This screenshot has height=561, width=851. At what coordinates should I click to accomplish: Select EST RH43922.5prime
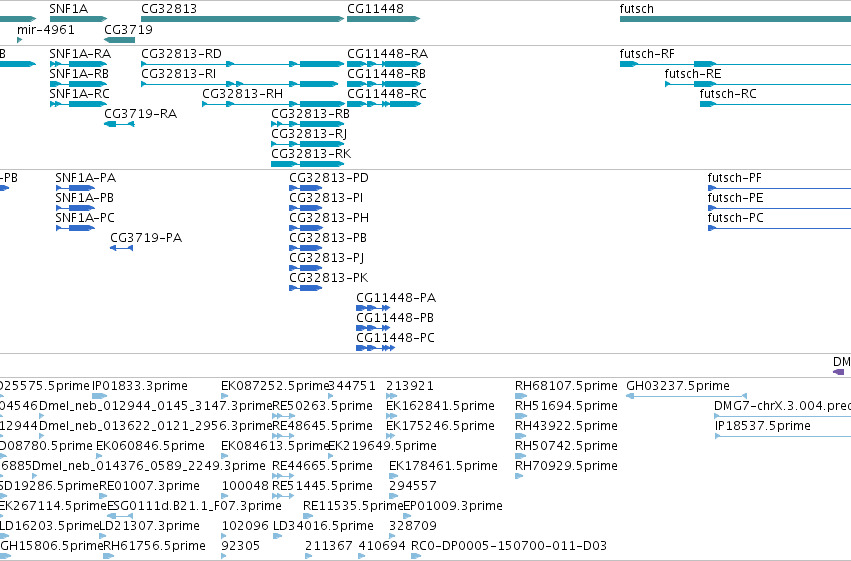tap(521, 436)
